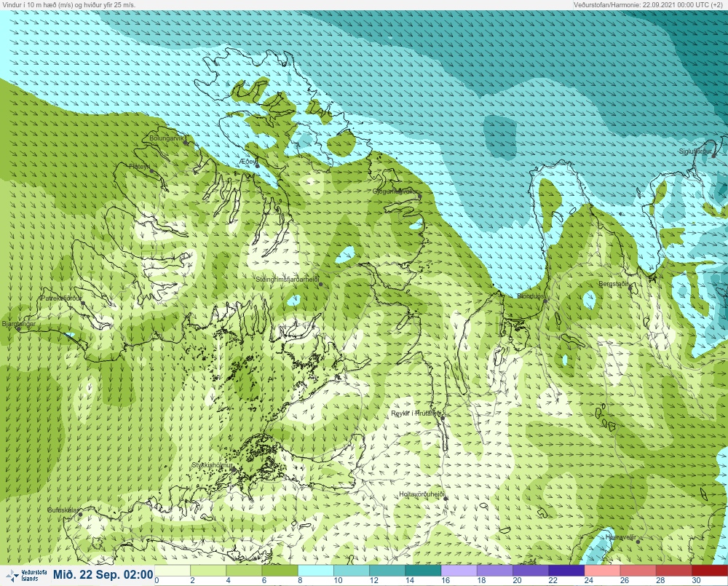The width and height of the screenshot is (728, 586).
Task: Click the legend scale number 20
Action: [517, 580]
